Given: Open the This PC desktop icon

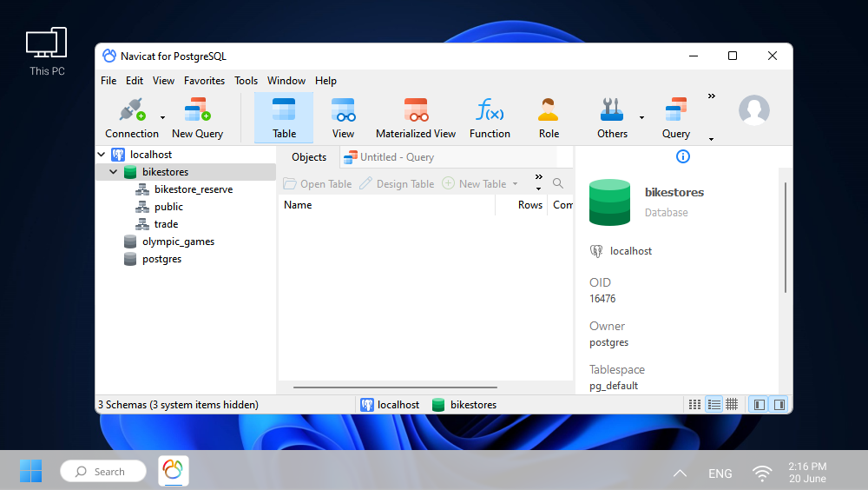Looking at the screenshot, I should tap(47, 51).
